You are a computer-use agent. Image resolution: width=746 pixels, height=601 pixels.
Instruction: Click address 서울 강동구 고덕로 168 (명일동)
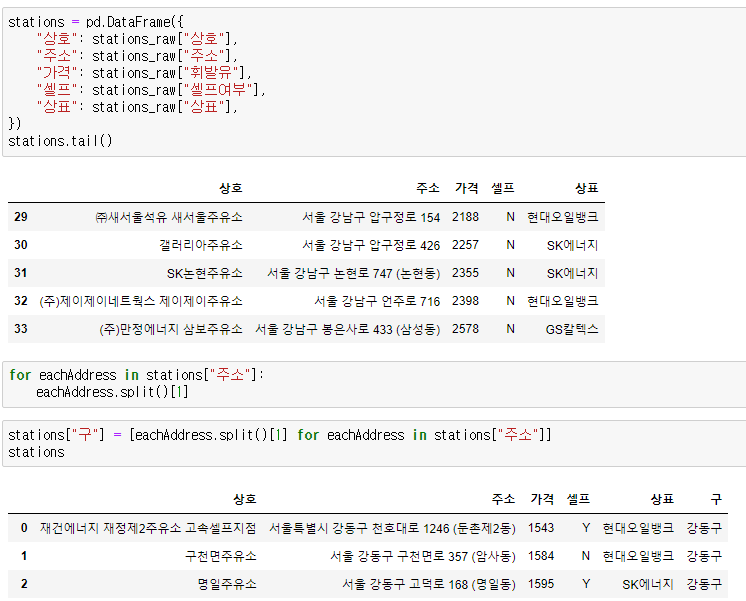(x=429, y=584)
